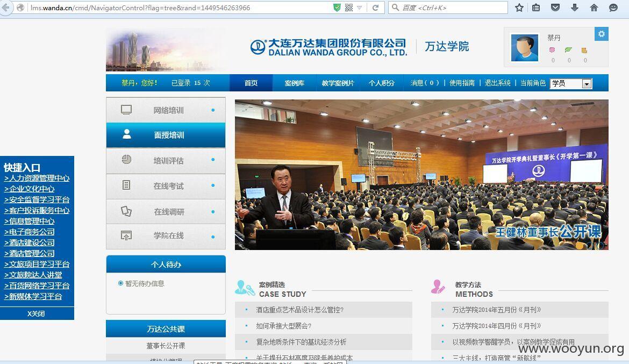Open 文旅项目学习平台 quick link

click(x=37, y=265)
